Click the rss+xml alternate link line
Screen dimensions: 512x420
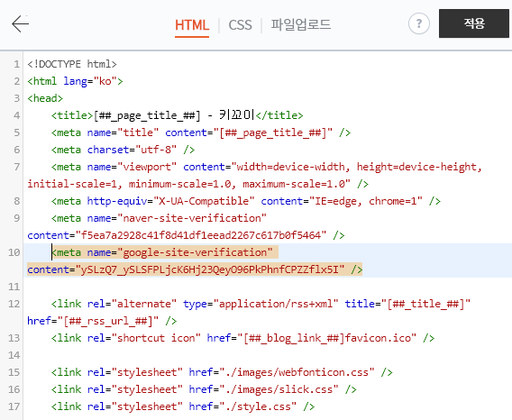coord(261,304)
